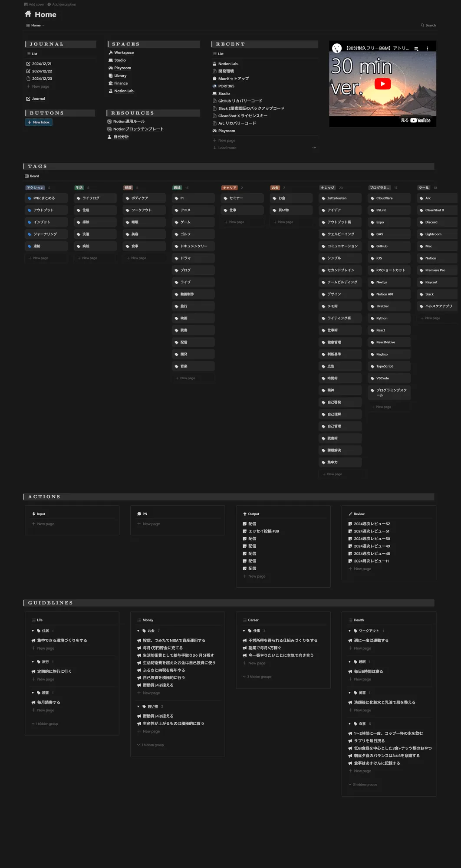
Task: Open 自己分析 resource page
Action: (118, 137)
